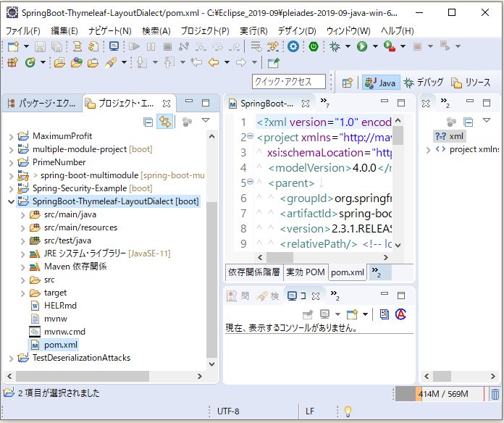Expand the MaximumProfit project
Image resolution: width=504 pixels, height=423 pixels.
pyautogui.click(x=12, y=137)
